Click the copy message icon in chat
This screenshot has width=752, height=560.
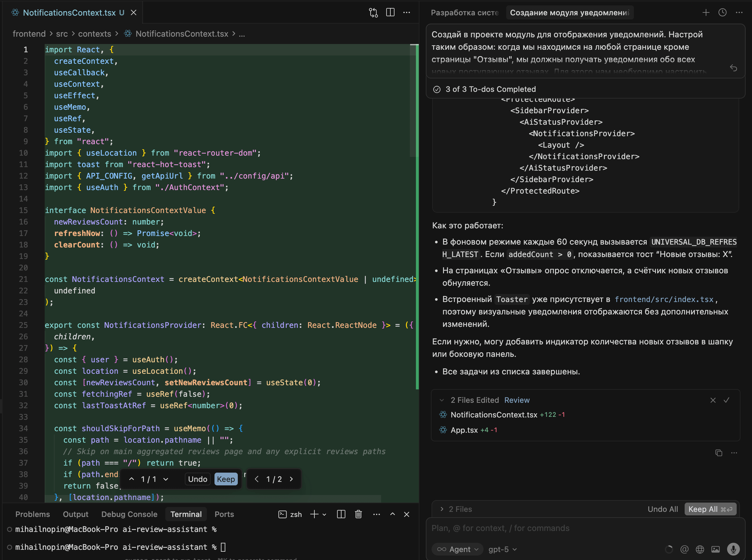(718, 453)
